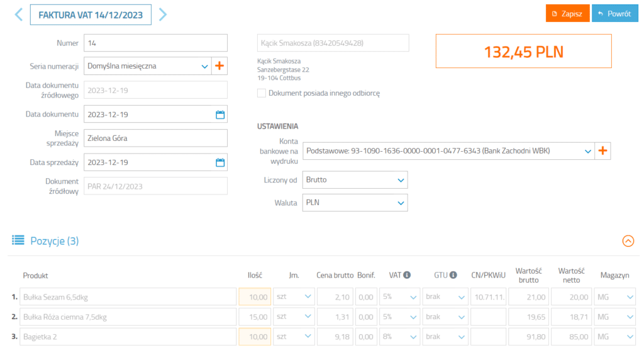Click the Zapisz save button
The height and width of the screenshot is (348, 644).
pyautogui.click(x=567, y=13)
